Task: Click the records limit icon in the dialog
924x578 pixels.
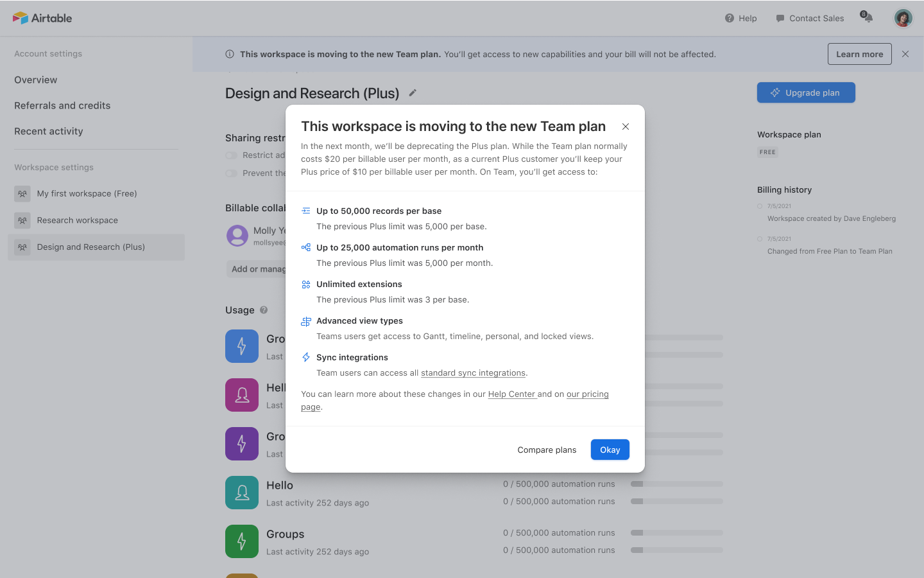Action: click(306, 210)
